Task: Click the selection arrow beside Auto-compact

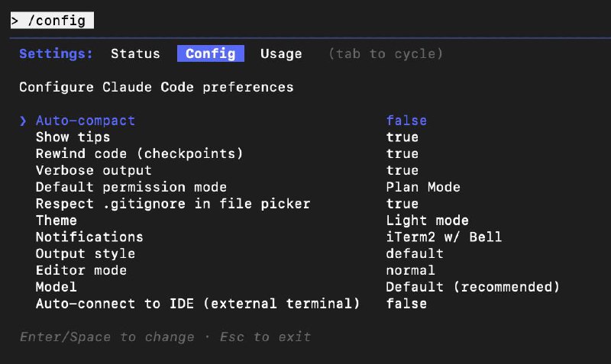Action: click(23, 121)
